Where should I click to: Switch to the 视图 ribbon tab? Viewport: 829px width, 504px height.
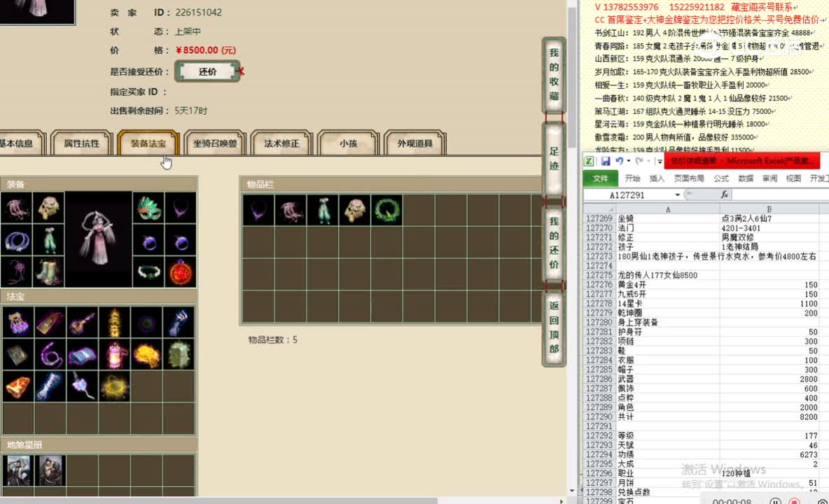point(793,178)
